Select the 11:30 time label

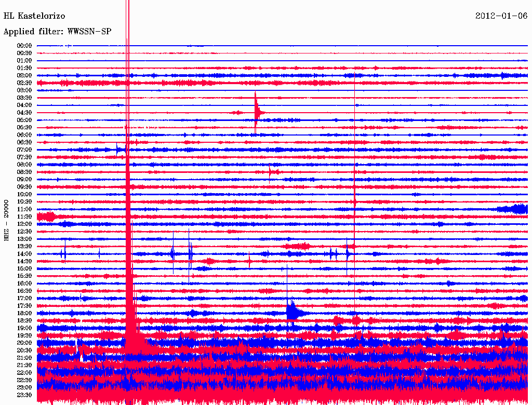(24, 217)
